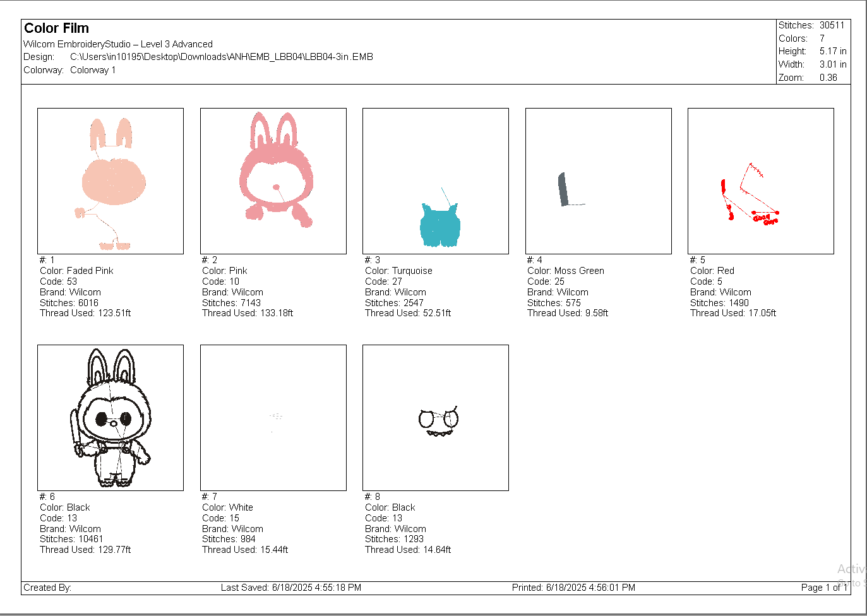Select the Moss Green thumbnail #4
The width and height of the screenshot is (867, 616).
pos(599,181)
